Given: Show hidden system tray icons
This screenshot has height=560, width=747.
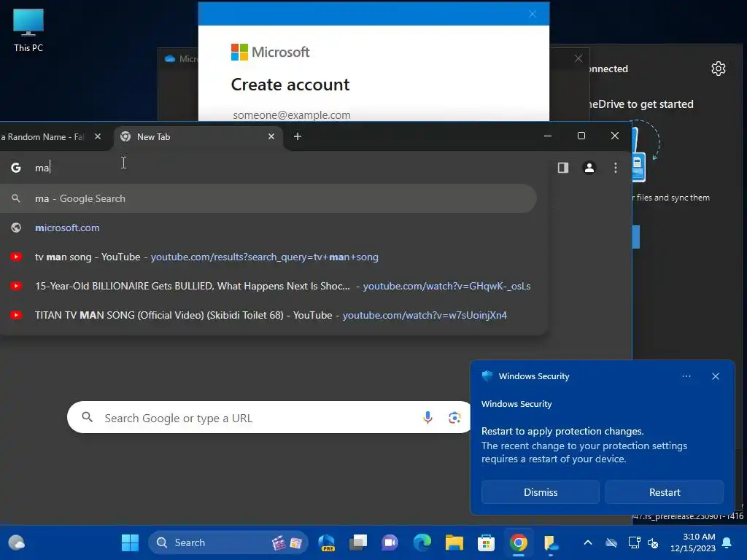Looking at the screenshot, I should [x=588, y=542].
